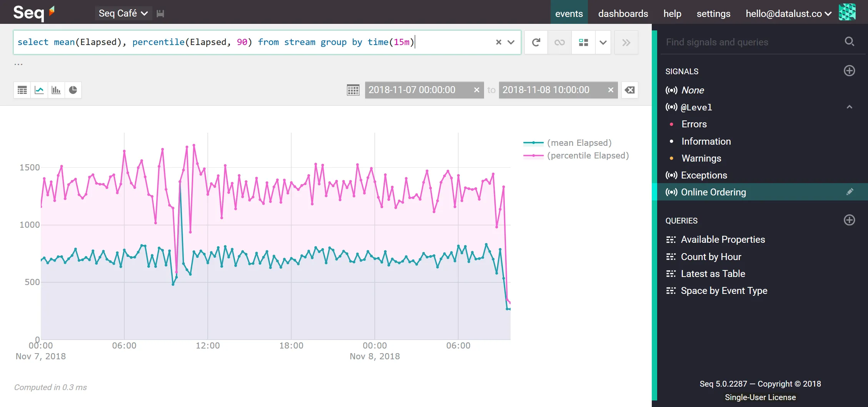
Task: Open the query history dropdown arrow
Action: pos(511,42)
